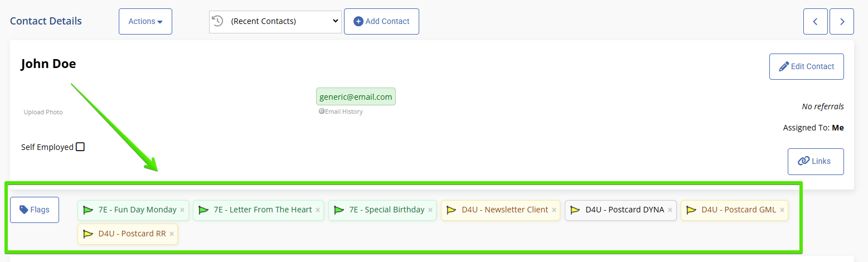Click the recent contacts history icon
Image resolution: width=868 pixels, height=262 pixels.
[218, 21]
